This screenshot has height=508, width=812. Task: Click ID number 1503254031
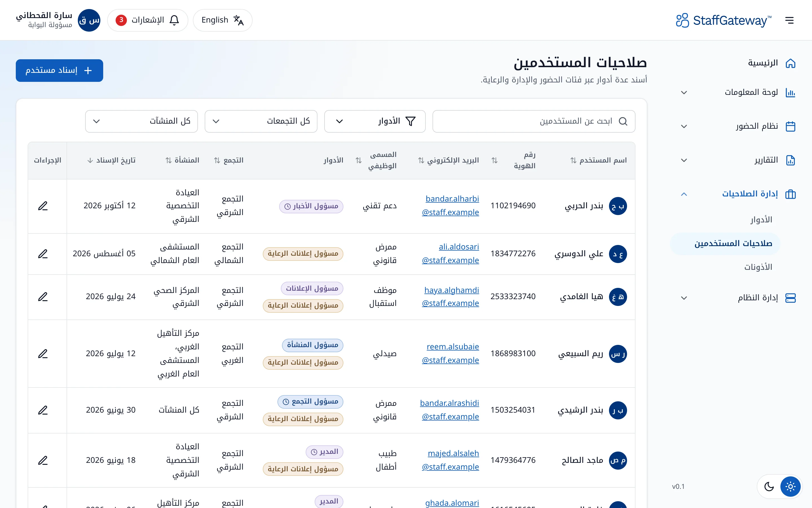513,410
